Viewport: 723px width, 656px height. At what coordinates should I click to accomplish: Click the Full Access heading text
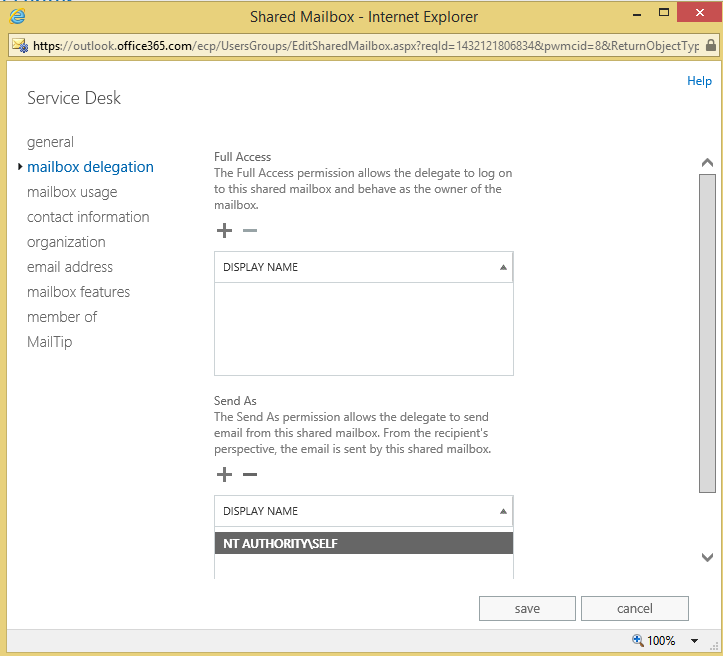click(242, 157)
